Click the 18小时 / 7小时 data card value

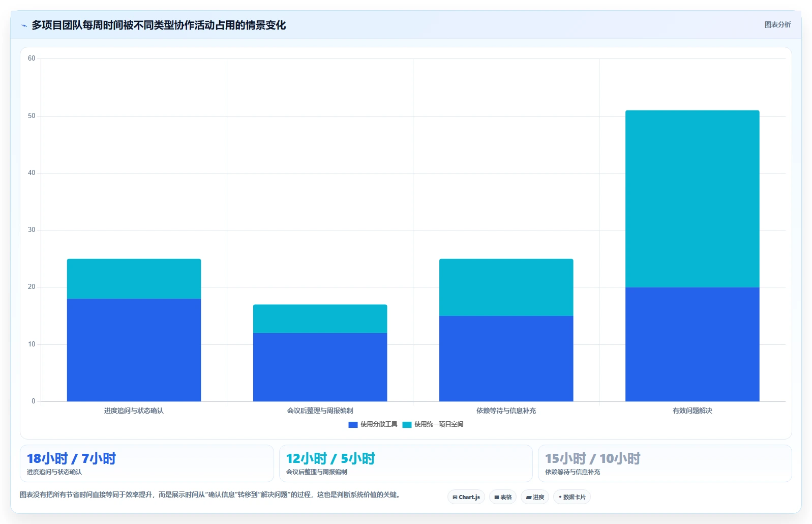[x=71, y=458]
